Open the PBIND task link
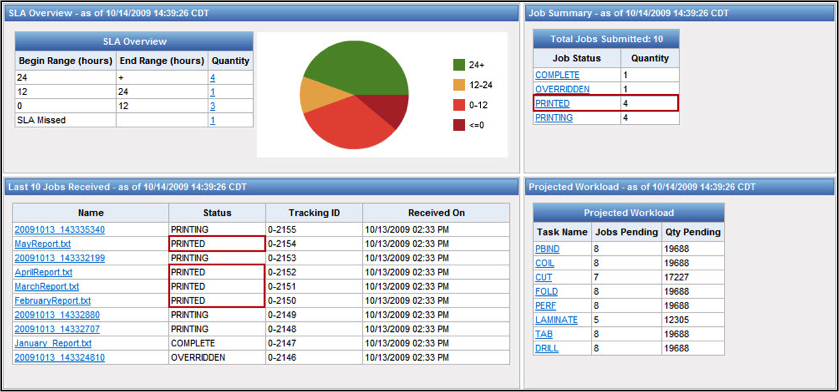839x392 pixels. click(547, 249)
